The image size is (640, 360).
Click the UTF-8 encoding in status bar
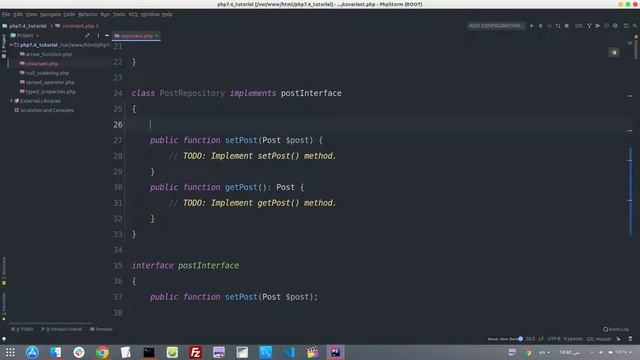pos(554,339)
